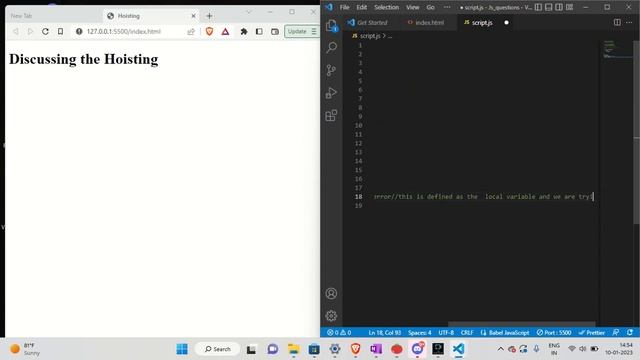This screenshot has height=360, width=640.
Task: Open the Brave Shields icon
Action: [209, 31]
